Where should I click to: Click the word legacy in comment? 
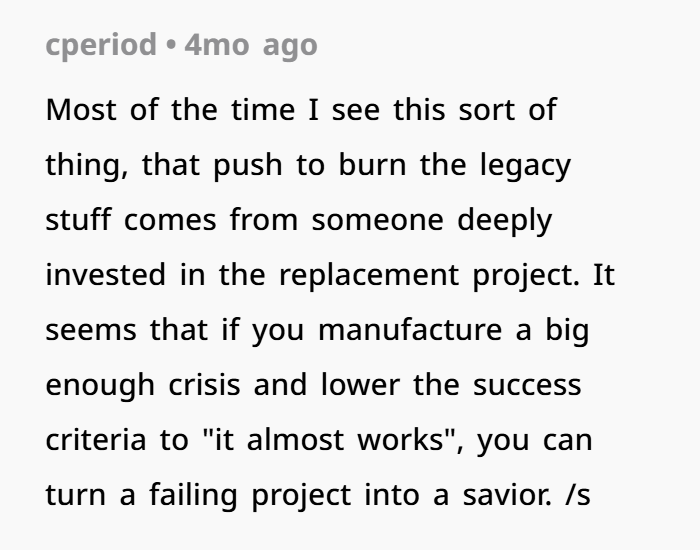click(x=525, y=166)
